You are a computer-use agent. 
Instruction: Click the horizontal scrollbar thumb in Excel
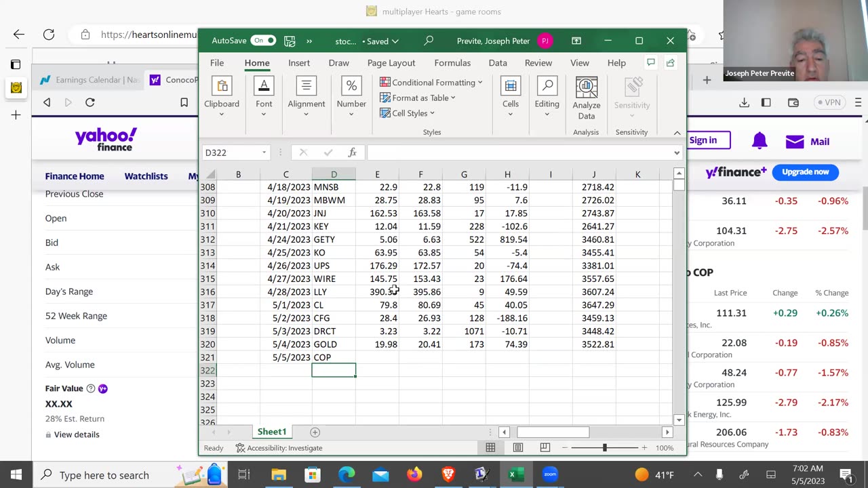[x=553, y=432]
